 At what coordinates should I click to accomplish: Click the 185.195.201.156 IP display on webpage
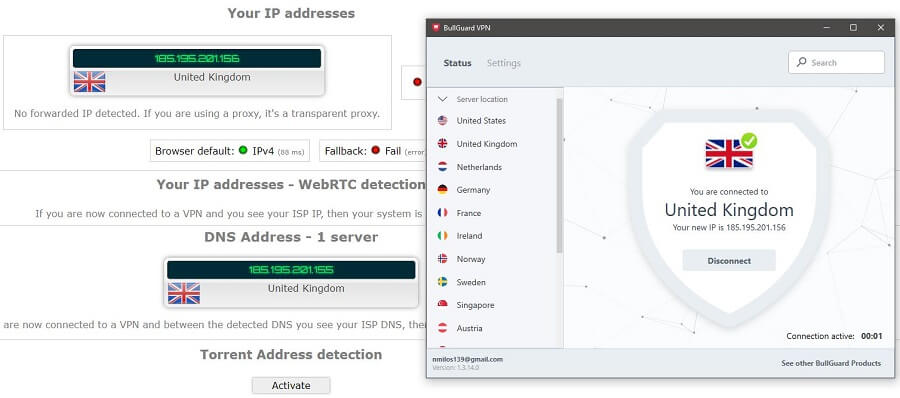tap(197, 58)
